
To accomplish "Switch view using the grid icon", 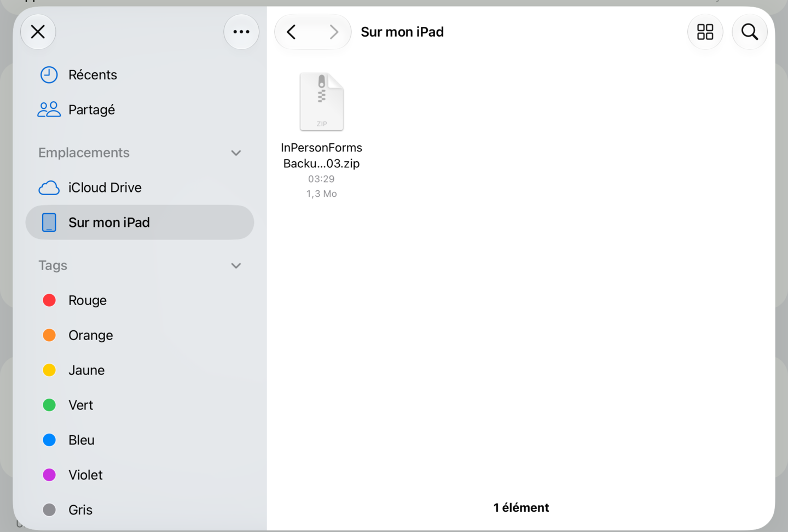I will pyautogui.click(x=705, y=32).
